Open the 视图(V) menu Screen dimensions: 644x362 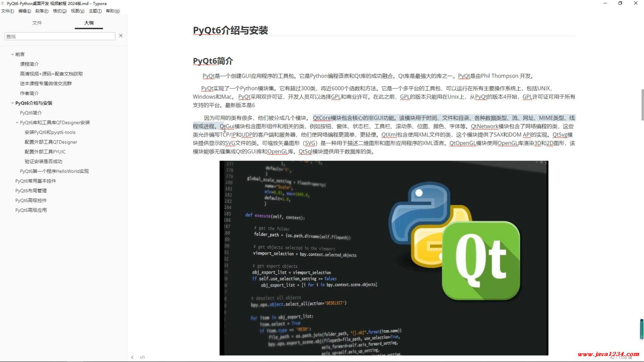coord(77,11)
